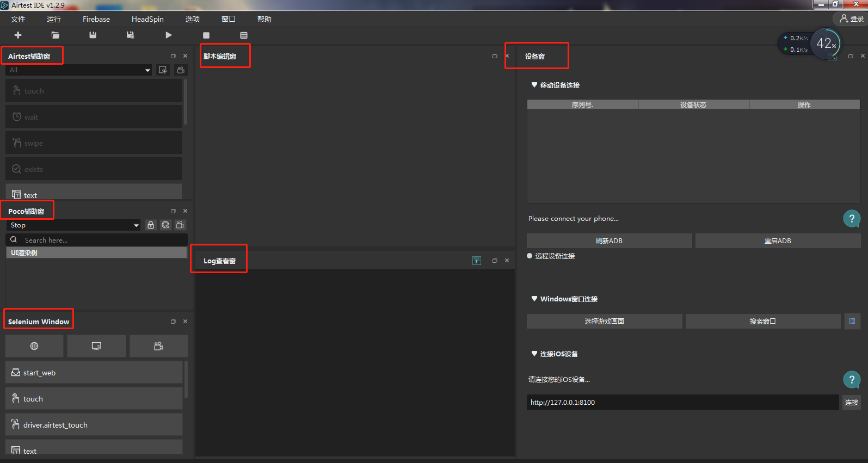Open the 帮助 menu
This screenshot has width=868, height=463.
[264, 19]
